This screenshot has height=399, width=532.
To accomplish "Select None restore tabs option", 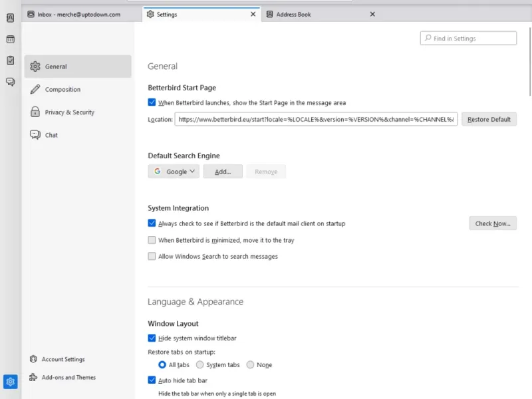I will [x=250, y=364].
